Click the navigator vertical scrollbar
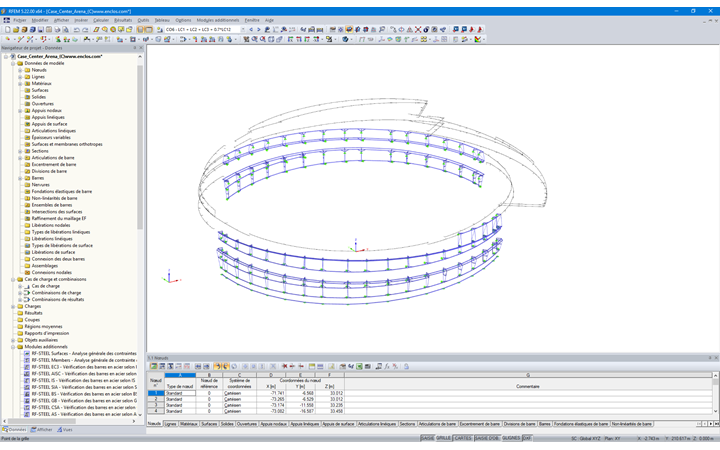The width and height of the screenshot is (720, 450). click(x=140, y=147)
